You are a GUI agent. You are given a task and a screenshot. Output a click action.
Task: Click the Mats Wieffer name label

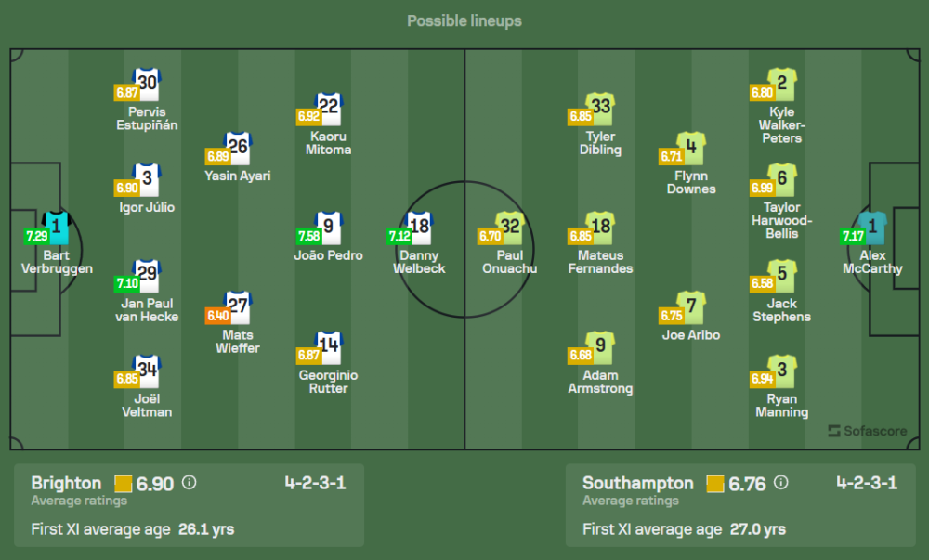(x=238, y=341)
